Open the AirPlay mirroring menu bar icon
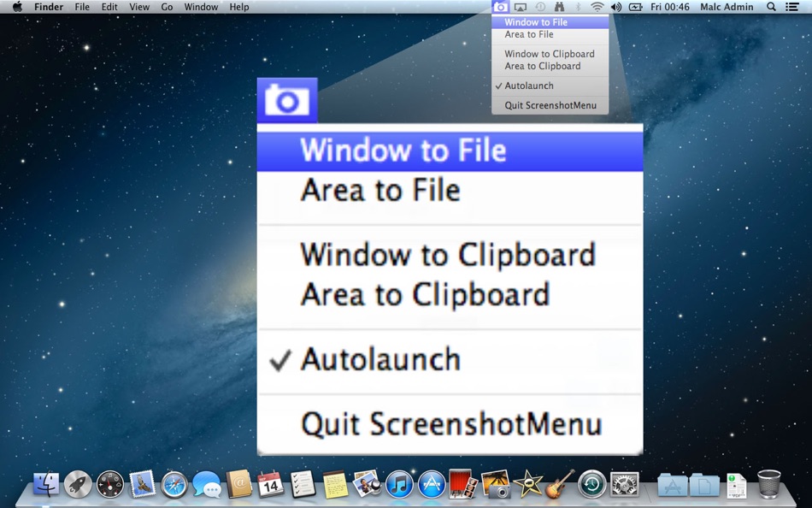 [521, 7]
